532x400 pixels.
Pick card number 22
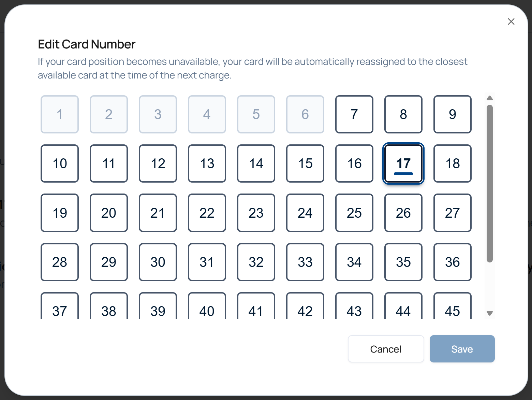pyautogui.click(x=207, y=213)
